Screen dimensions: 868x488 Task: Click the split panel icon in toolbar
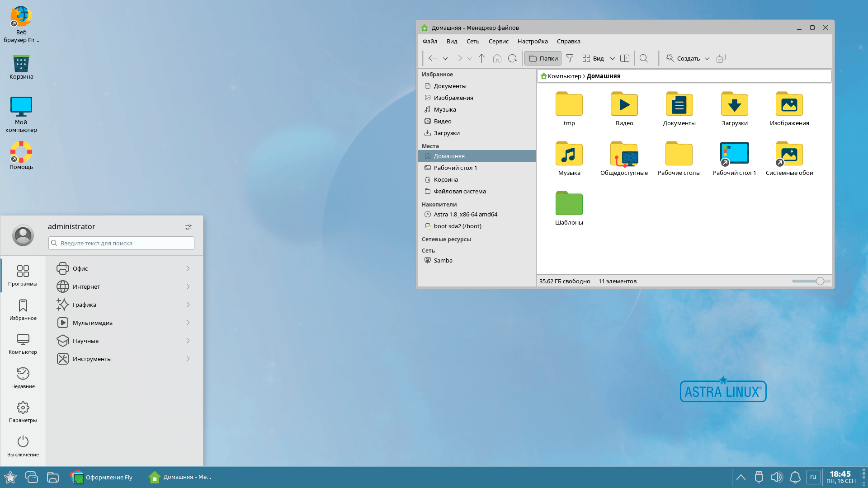pyautogui.click(x=625, y=58)
